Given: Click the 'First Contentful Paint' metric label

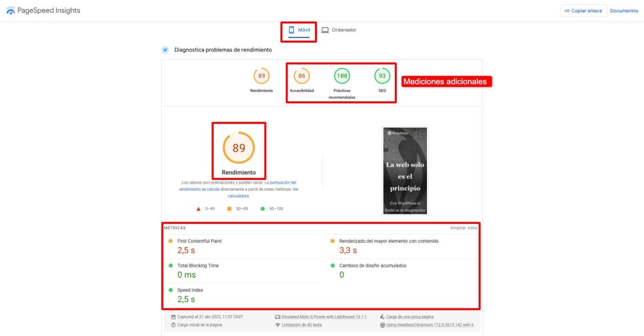Looking at the screenshot, I should point(199,241).
